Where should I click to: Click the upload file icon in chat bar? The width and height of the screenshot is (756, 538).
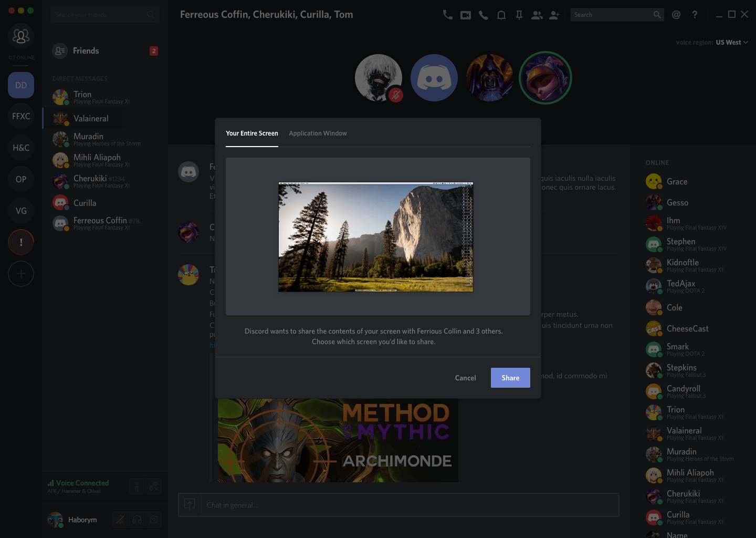(x=190, y=505)
